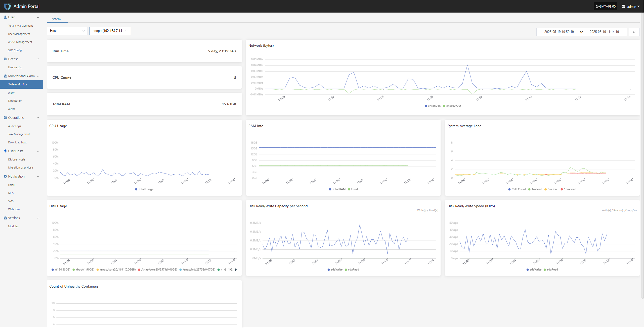Click the end date 2025-05-19 11:14:19 field
The height and width of the screenshot is (328, 644).
604,32
